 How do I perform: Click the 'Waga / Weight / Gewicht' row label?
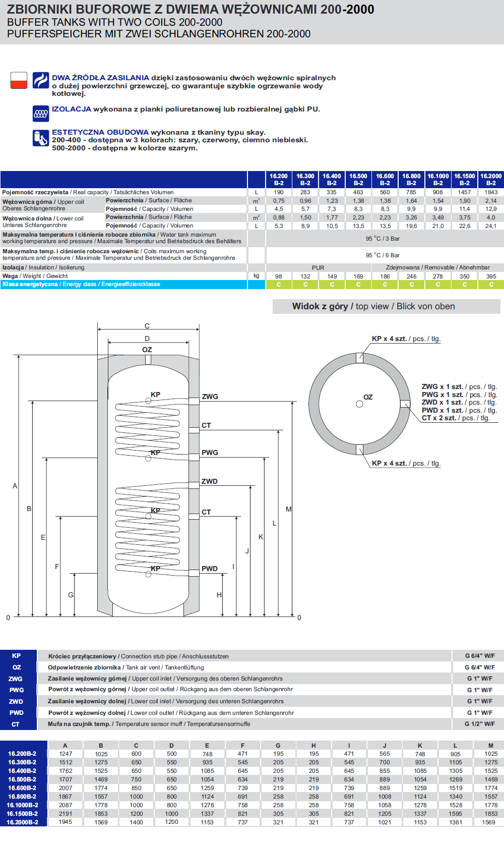(35, 276)
